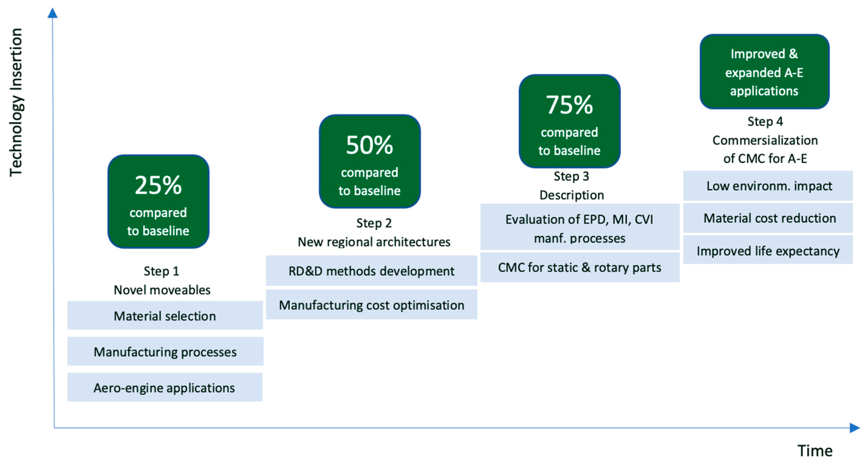Select the Material selection bar
Screen dimensions: 868x467
pyautogui.click(x=165, y=316)
